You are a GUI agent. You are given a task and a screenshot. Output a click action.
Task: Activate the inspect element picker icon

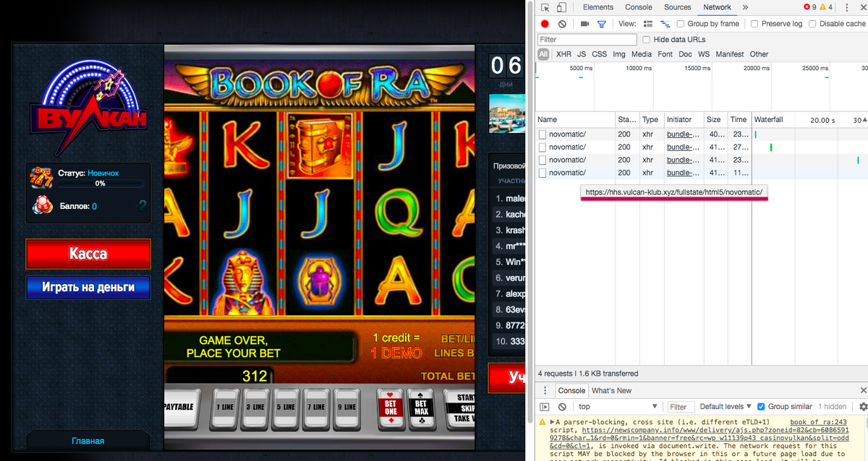(545, 7)
